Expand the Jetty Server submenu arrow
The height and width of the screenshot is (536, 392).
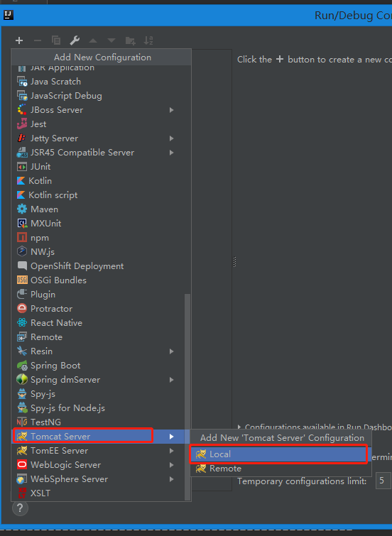click(x=171, y=138)
